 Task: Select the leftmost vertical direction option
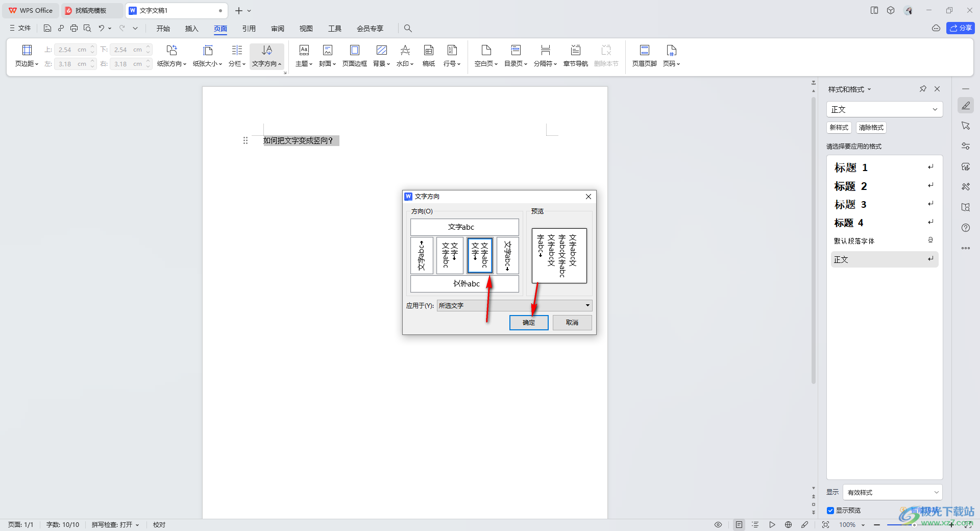click(x=422, y=255)
